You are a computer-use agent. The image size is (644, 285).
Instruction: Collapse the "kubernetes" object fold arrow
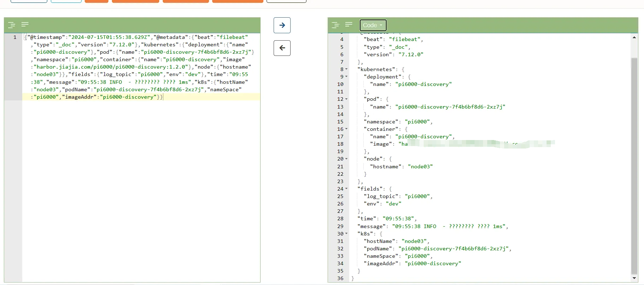[346, 69]
